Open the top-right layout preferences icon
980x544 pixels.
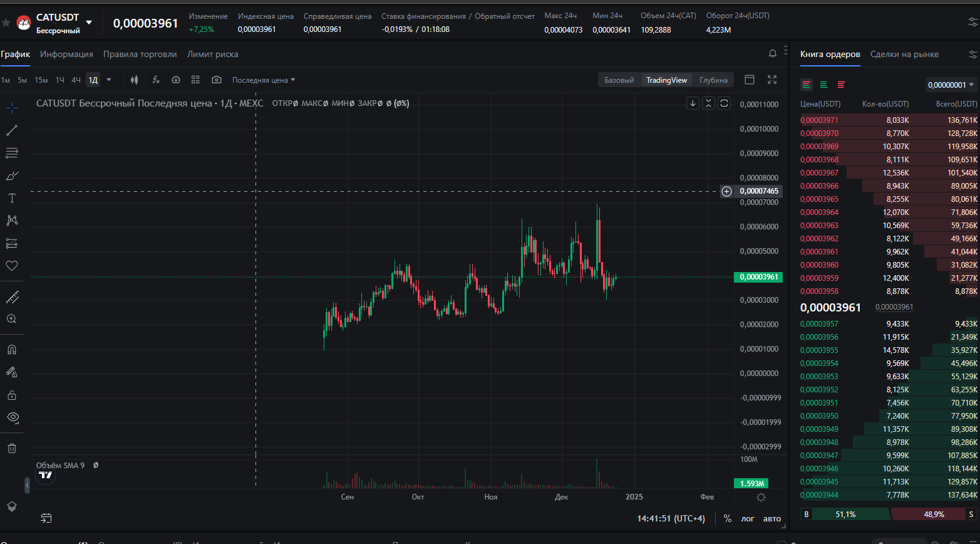pyautogui.click(x=973, y=21)
